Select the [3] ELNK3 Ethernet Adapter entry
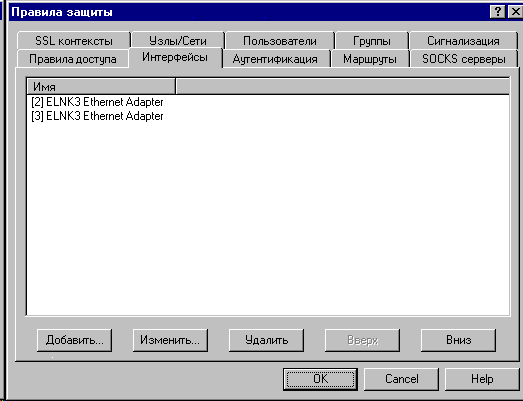The image size is (523, 401). [x=97, y=116]
